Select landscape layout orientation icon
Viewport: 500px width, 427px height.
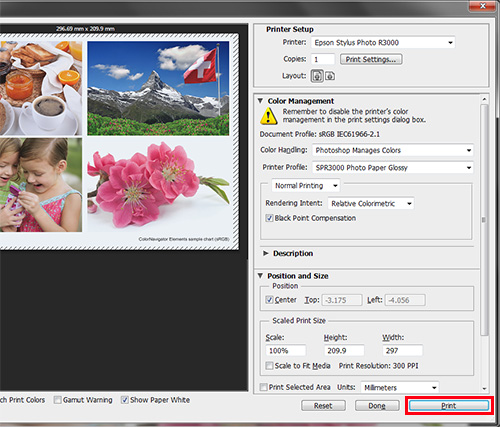[330, 76]
